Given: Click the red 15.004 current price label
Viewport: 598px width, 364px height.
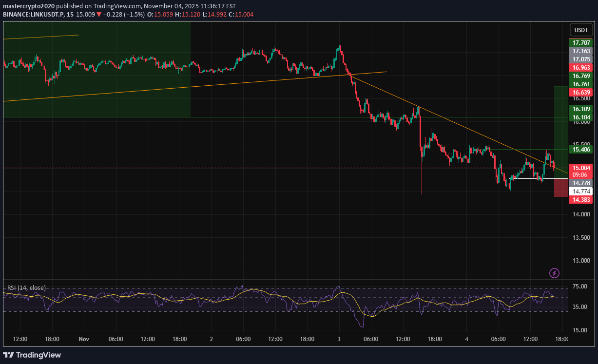Looking at the screenshot, I should pyautogui.click(x=581, y=168).
